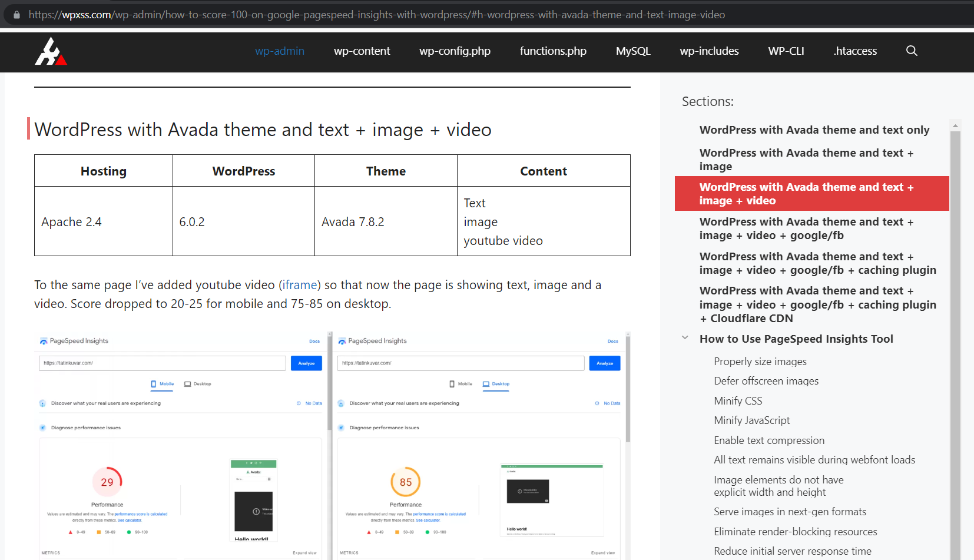Open the search magnifier icon
Screen dimensions: 974x560
point(912,51)
